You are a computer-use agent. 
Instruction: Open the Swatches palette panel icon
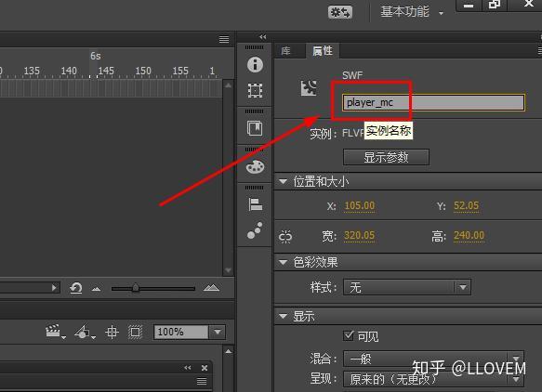[255, 167]
